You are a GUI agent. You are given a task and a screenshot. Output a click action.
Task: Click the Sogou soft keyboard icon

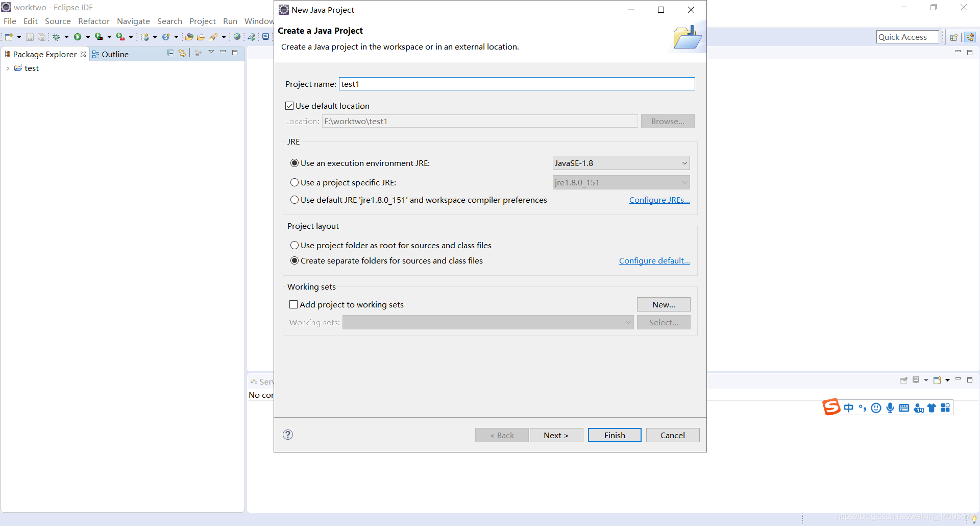(x=904, y=408)
